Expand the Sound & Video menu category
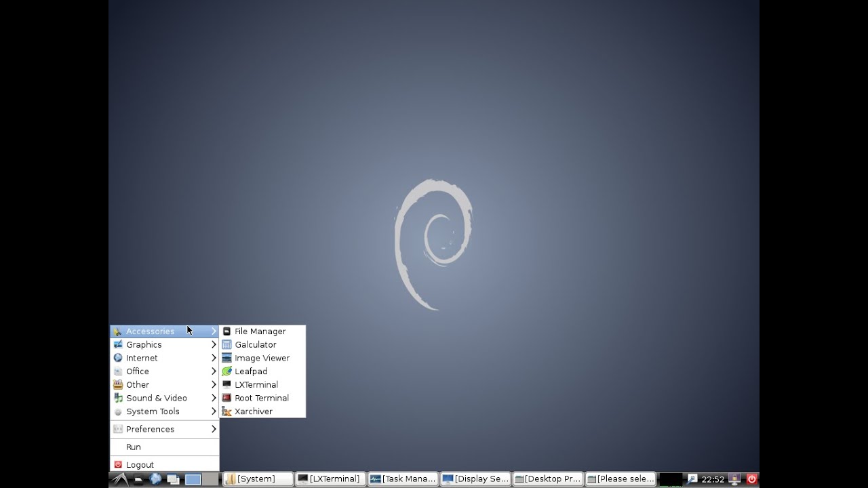This screenshot has width=868, height=488. 165,398
